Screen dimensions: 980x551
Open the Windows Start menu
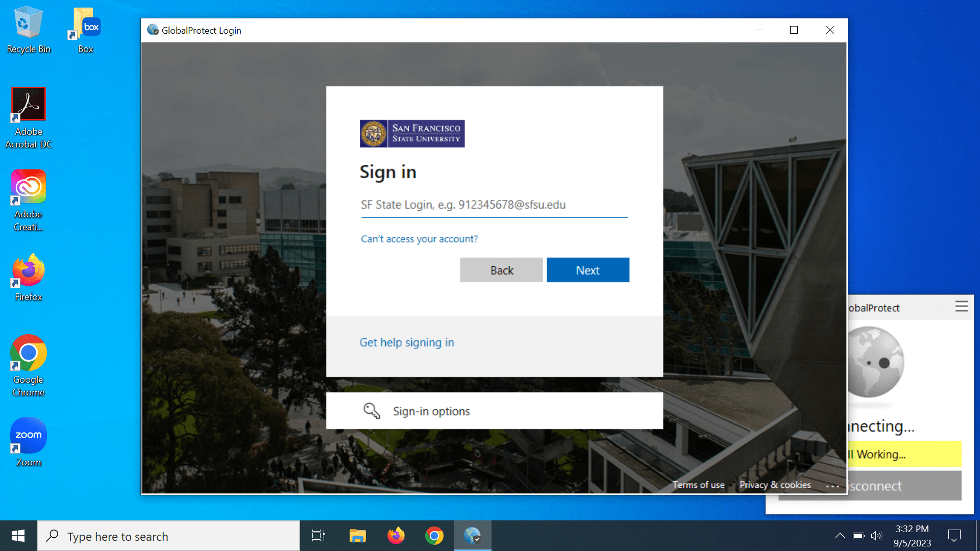[18, 536]
